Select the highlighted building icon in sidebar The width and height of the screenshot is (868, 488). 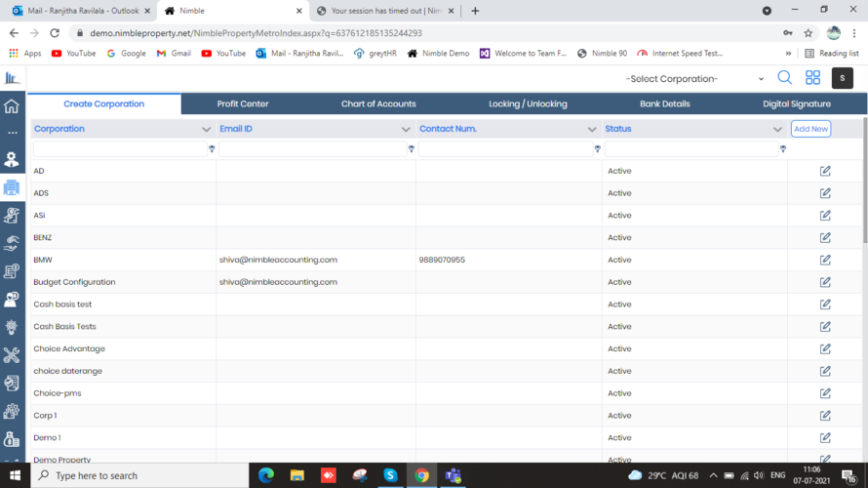coord(12,187)
